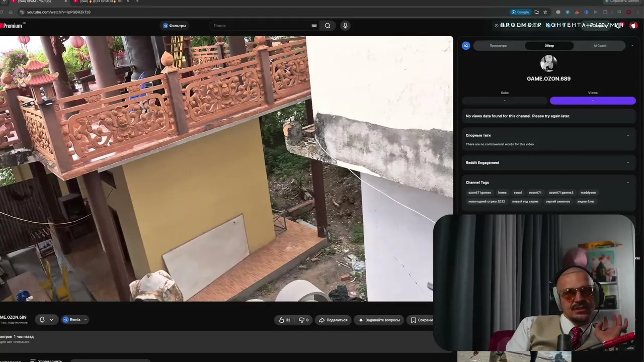Image resolution: width=644 pixels, height=362 pixels.
Task: Click the Задавайте вопросы button
Action: pyautogui.click(x=379, y=320)
